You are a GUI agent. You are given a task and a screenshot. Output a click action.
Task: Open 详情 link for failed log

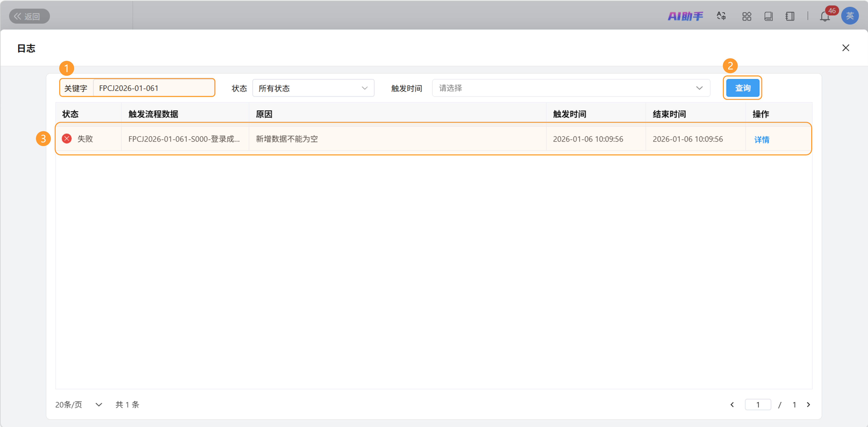(x=761, y=139)
